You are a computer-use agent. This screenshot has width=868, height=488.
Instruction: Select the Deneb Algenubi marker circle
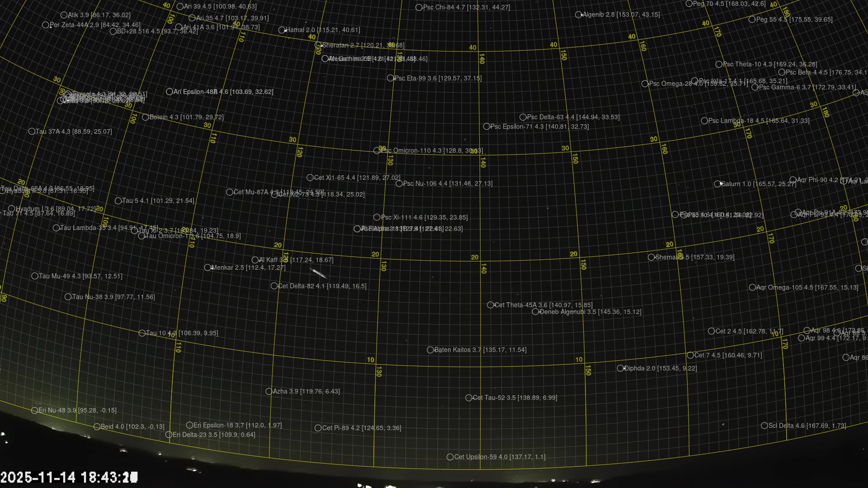(535, 312)
